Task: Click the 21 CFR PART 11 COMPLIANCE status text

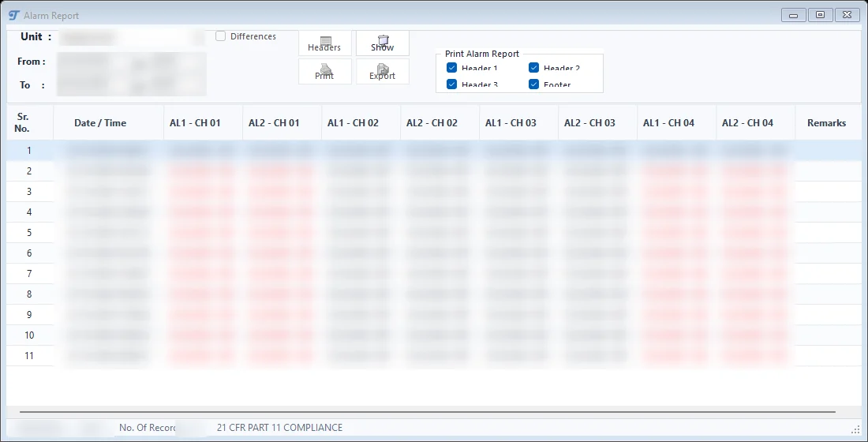Action: click(279, 428)
